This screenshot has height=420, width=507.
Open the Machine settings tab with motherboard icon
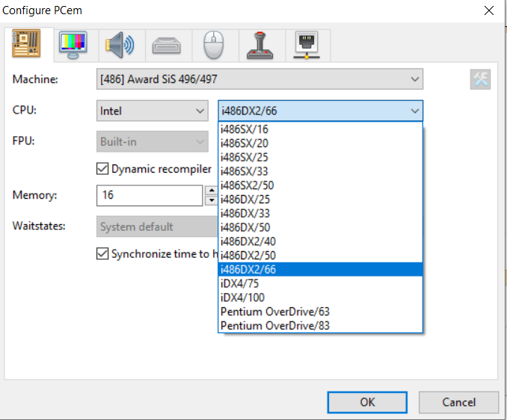pos(26,43)
